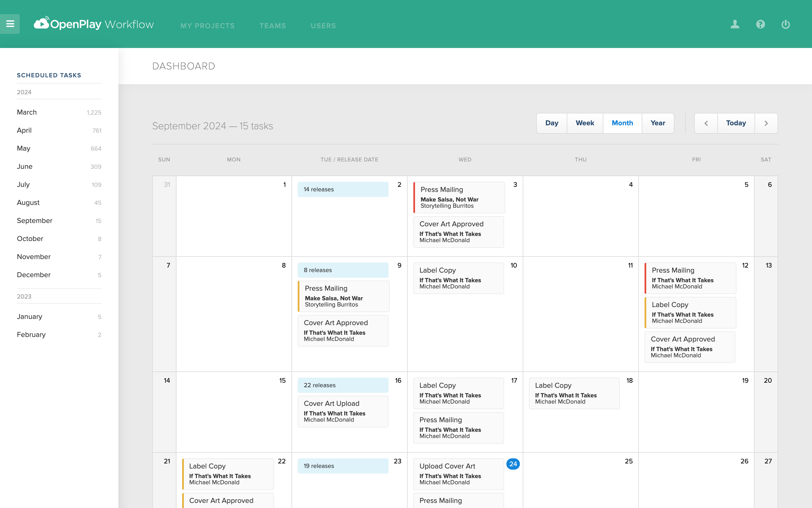Click the September 2024 — 15 tasks heading
812x508 pixels.
(x=213, y=126)
